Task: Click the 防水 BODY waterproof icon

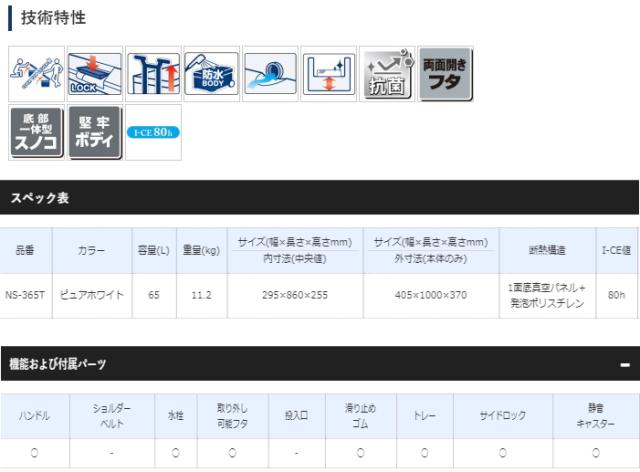Action: [211, 74]
